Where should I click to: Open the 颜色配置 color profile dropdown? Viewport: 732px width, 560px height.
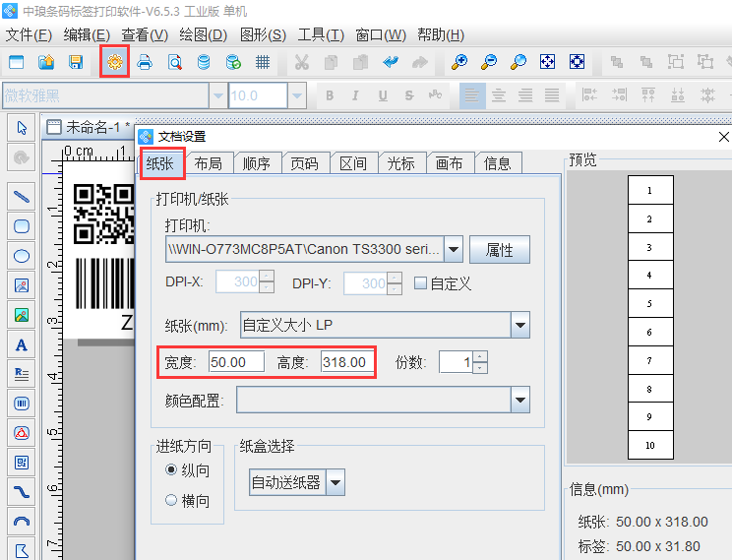click(x=520, y=400)
